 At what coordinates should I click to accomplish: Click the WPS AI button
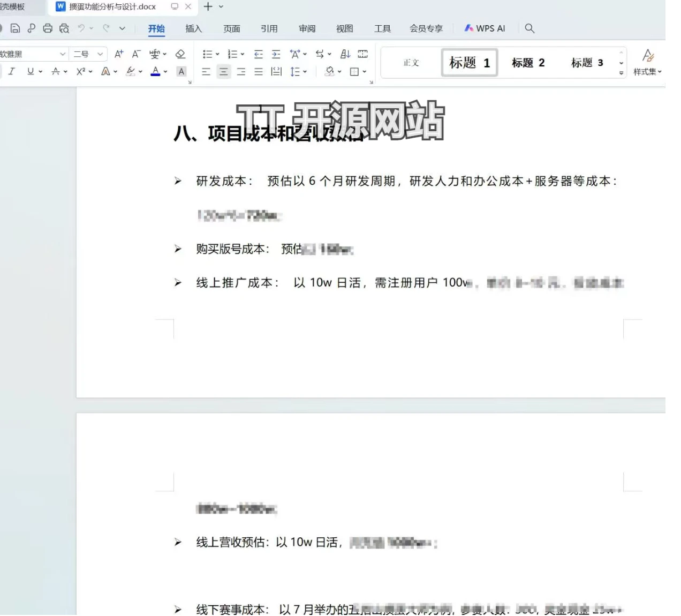click(x=485, y=28)
